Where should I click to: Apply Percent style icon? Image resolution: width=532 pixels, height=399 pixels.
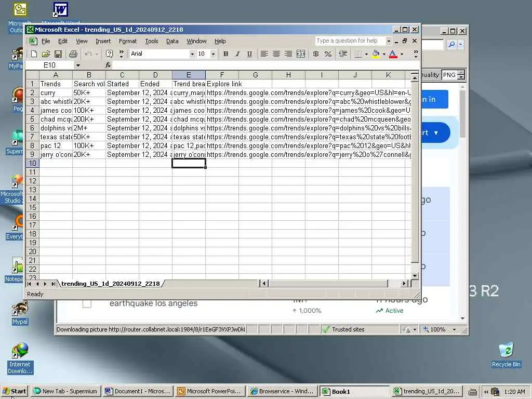pyautogui.click(x=328, y=54)
